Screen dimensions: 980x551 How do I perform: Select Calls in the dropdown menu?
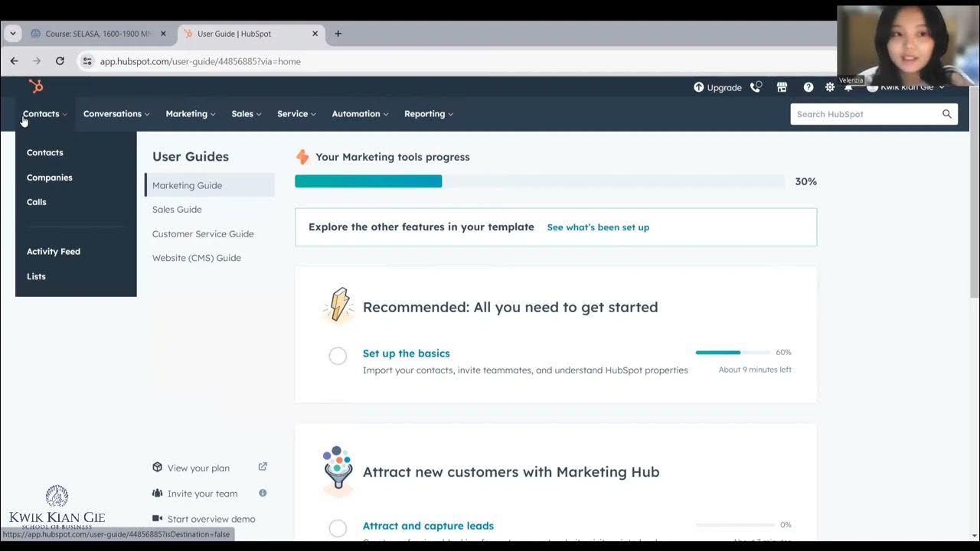37,202
